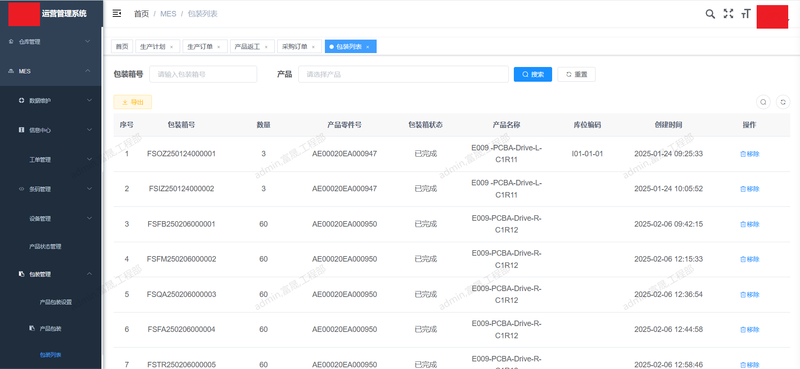800x369 pixels.
Task: Open the 产品 selection dropdown
Action: (x=403, y=74)
